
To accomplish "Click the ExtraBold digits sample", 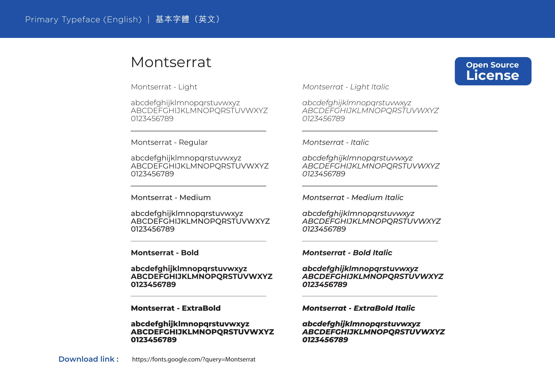I will [154, 340].
